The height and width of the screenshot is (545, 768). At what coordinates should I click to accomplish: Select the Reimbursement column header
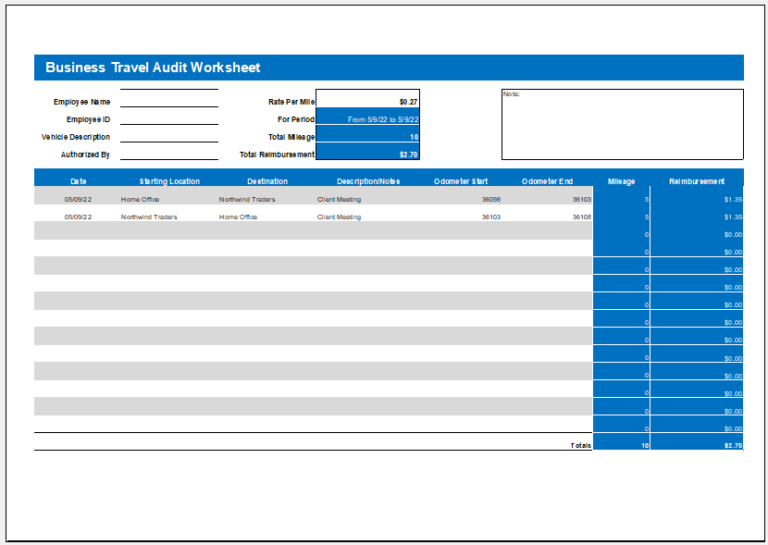pyautogui.click(x=696, y=181)
